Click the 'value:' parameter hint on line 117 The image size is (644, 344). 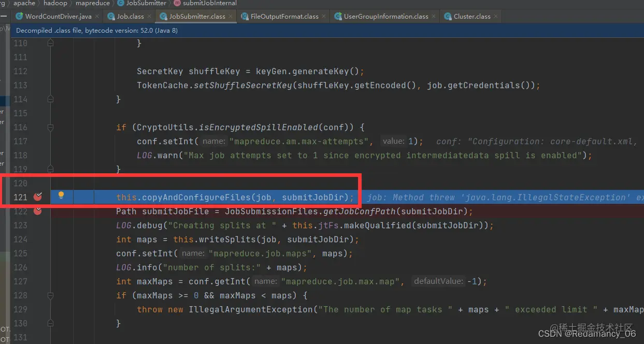coord(394,141)
